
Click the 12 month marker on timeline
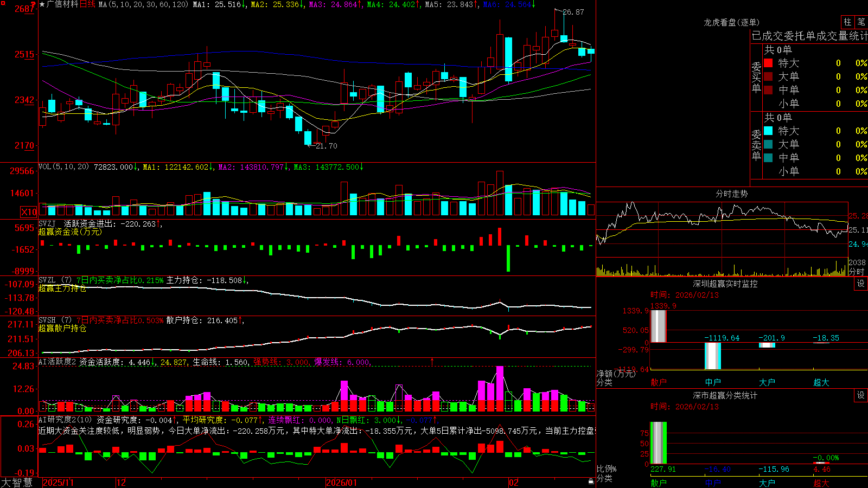pyautogui.click(x=121, y=483)
